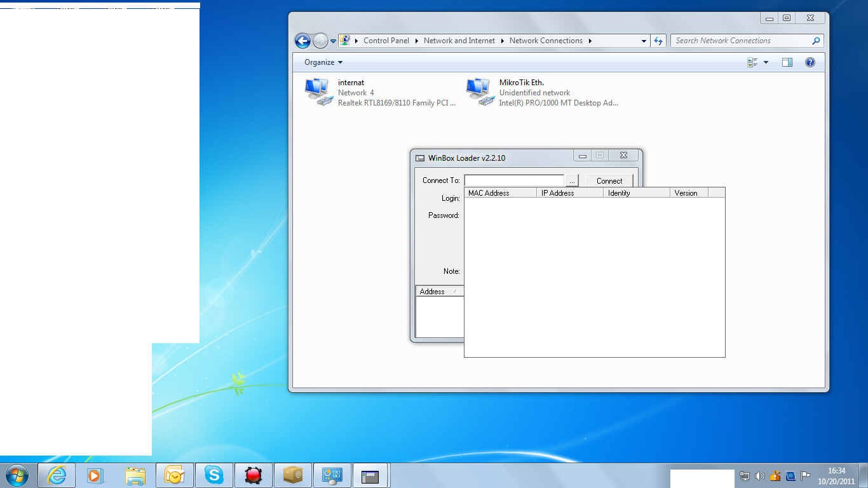Viewport: 868px width, 488px height.
Task: Open the address bar history dropdown
Action: tap(644, 41)
